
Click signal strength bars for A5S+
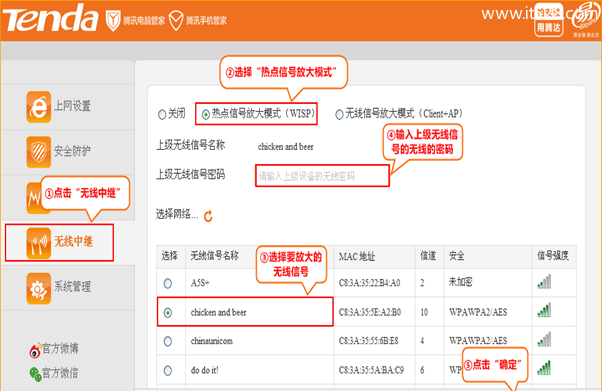click(544, 282)
